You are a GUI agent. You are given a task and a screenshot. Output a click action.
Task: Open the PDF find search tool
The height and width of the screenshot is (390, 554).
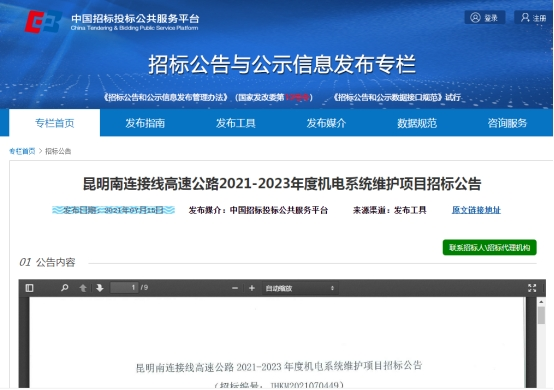[64, 288]
